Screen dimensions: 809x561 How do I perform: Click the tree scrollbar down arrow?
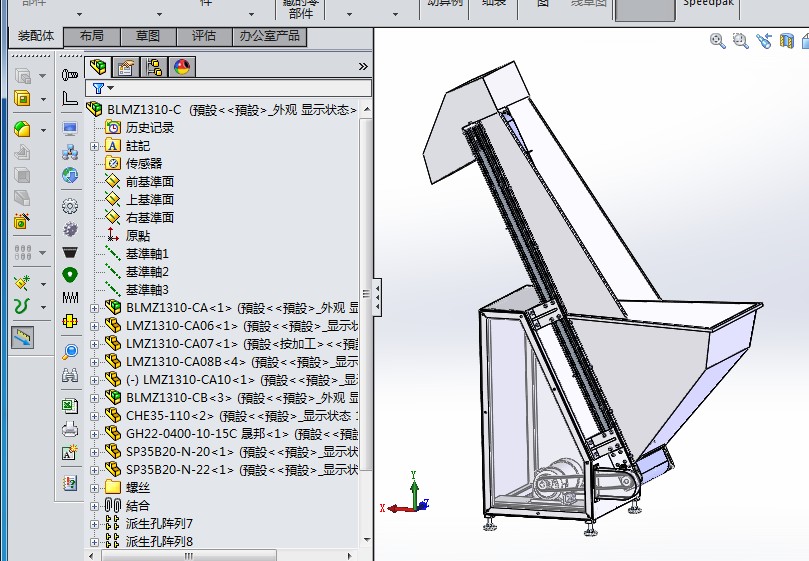[367, 540]
